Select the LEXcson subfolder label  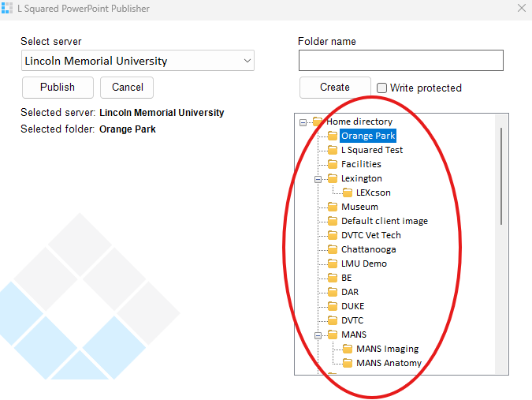tap(374, 193)
